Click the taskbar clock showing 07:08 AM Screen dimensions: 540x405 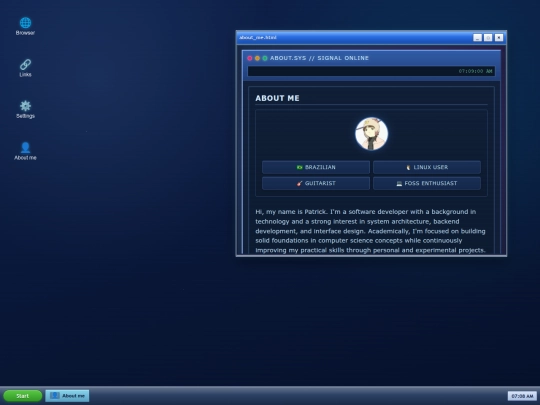point(522,396)
